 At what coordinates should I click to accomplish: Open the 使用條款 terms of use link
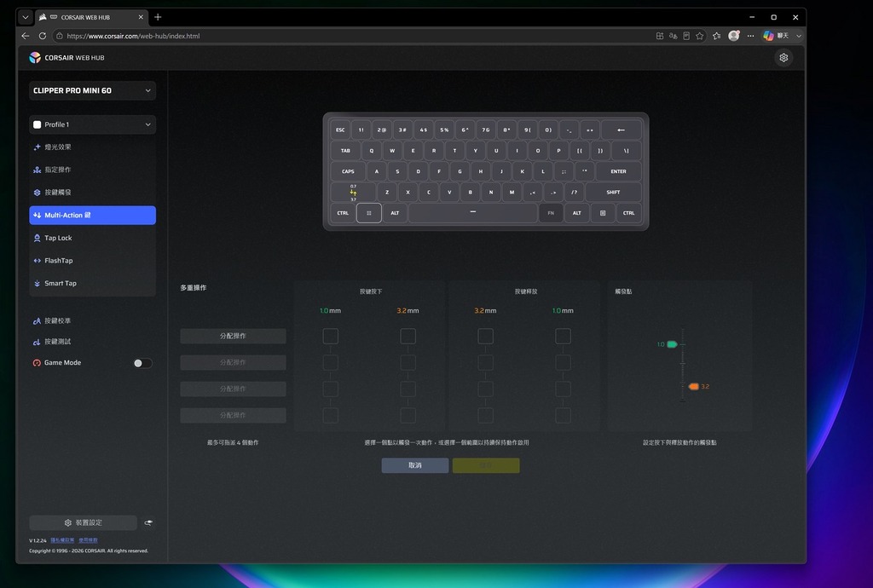pos(88,540)
